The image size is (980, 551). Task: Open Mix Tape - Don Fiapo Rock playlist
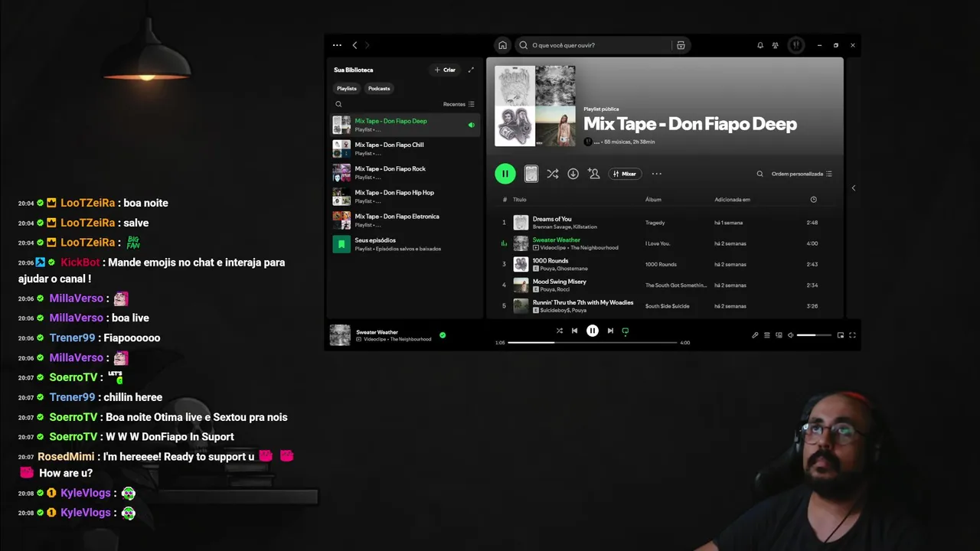(405, 172)
